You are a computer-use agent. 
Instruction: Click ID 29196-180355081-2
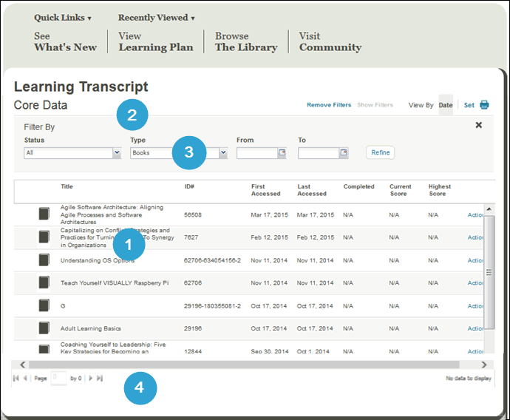pyautogui.click(x=212, y=306)
